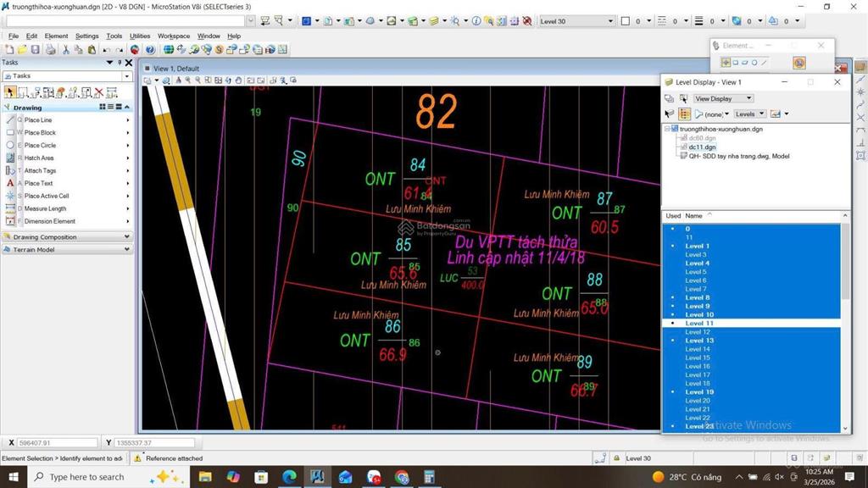868x488 pixels.
Task: Click the Undo arrow icon
Action: coord(106,50)
